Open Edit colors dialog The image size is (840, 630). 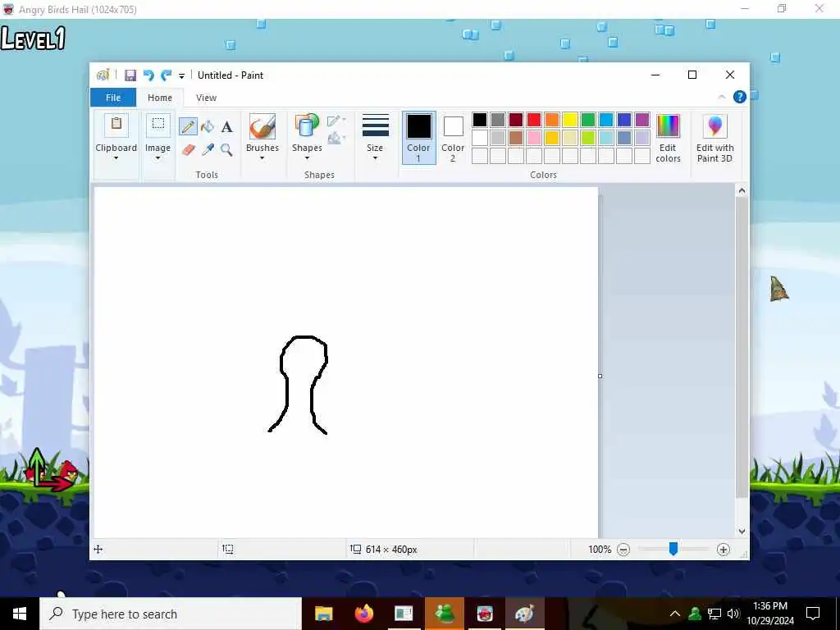pyautogui.click(x=668, y=138)
